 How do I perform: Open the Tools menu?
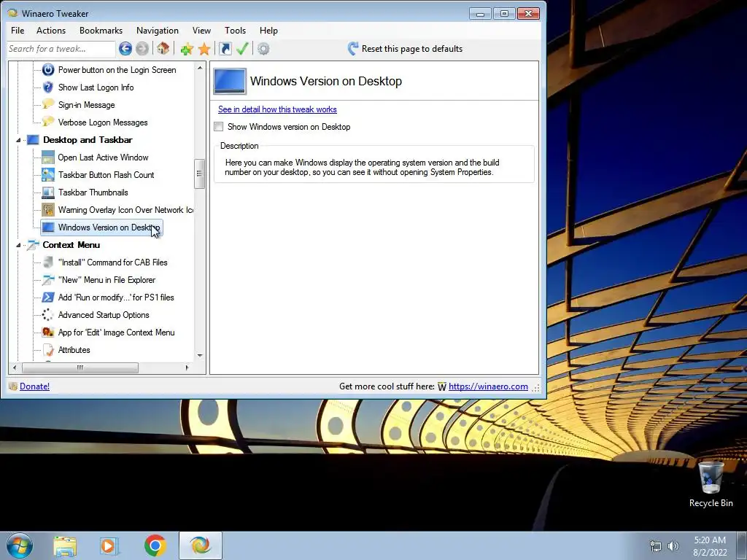click(236, 31)
